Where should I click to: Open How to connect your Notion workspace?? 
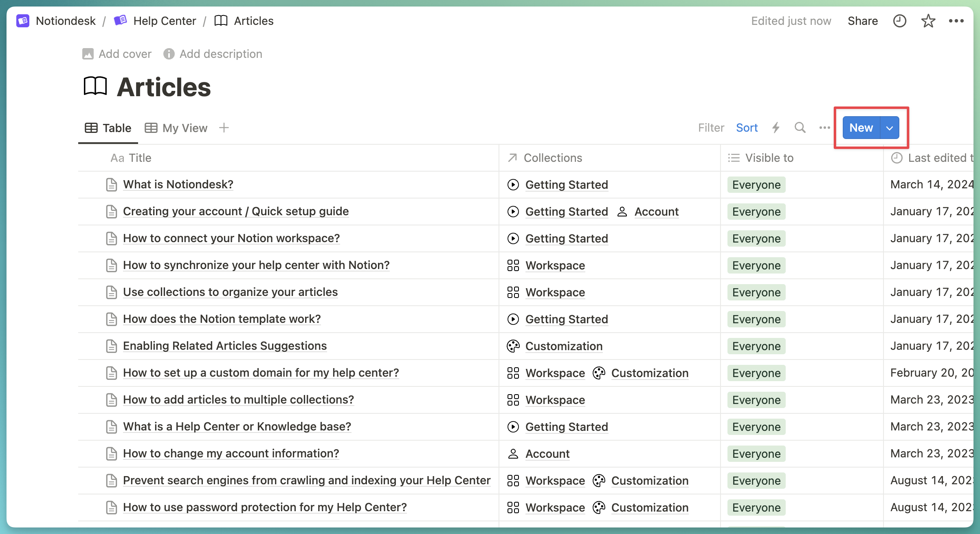(x=231, y=238)
